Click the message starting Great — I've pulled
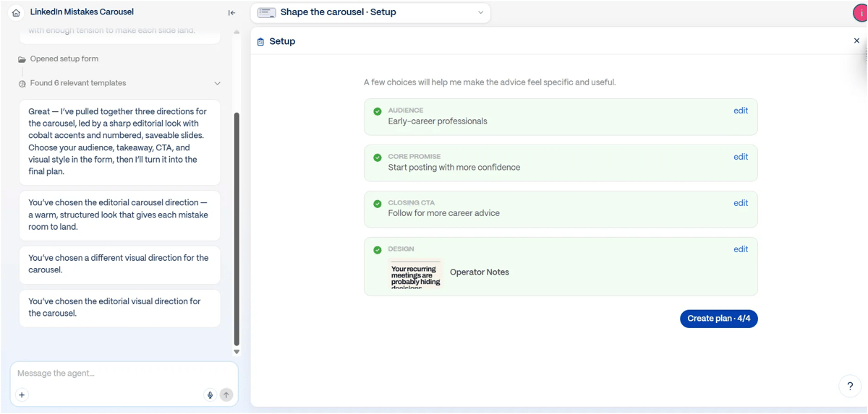Screen dimensions: 868x414 pyautogui.click(x=120, y=142)
